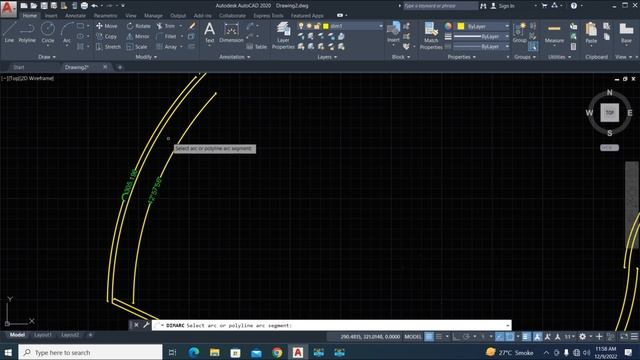The height and width of the screenshot is (360, 640).
Task: Click the object color wheel icon
Action: [448, 26]
